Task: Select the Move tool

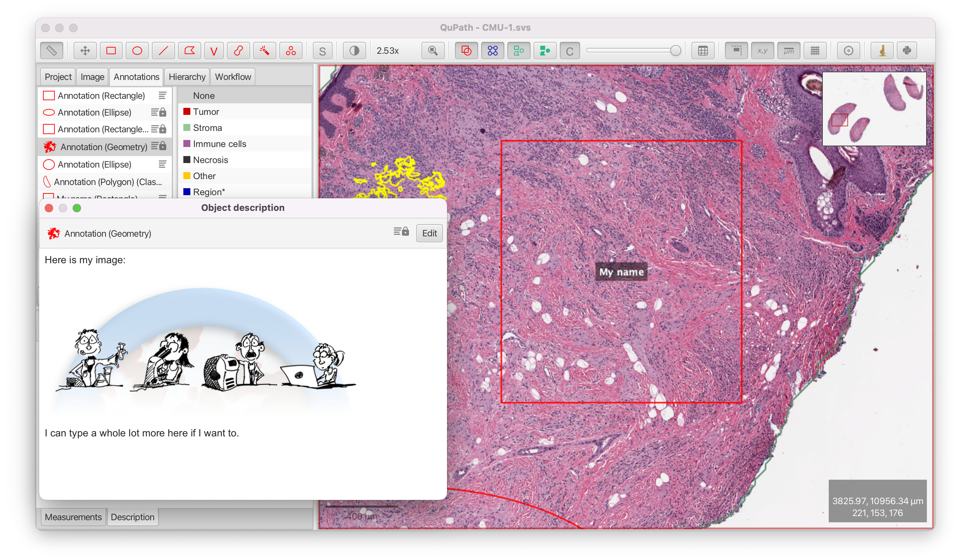Action: coord(85,51)
